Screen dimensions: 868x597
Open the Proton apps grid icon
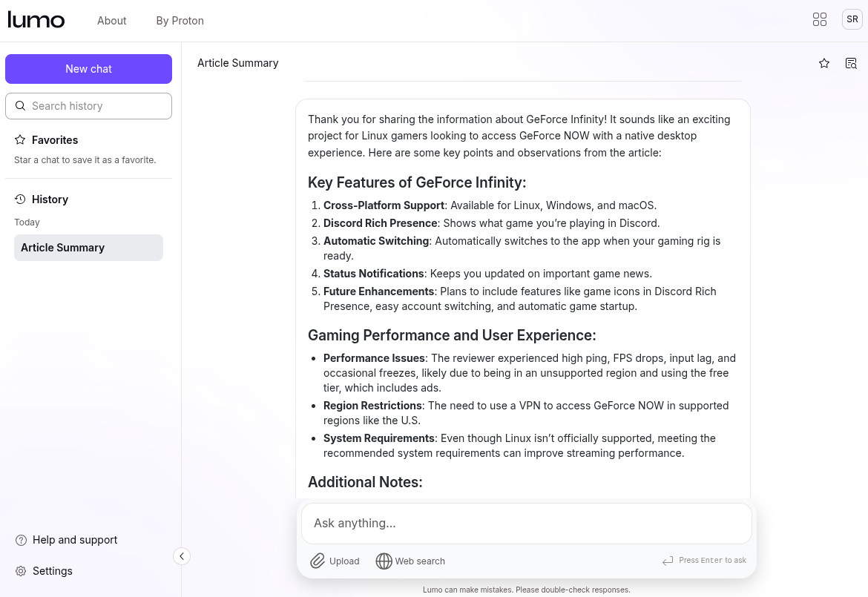(x=820, y=20)
